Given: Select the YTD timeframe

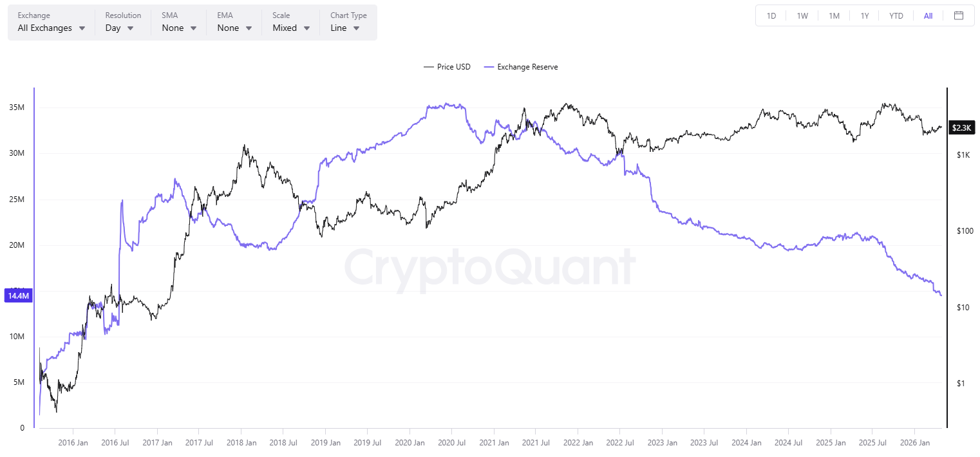Looking at the screenshot, I should [x=896, y=15].
